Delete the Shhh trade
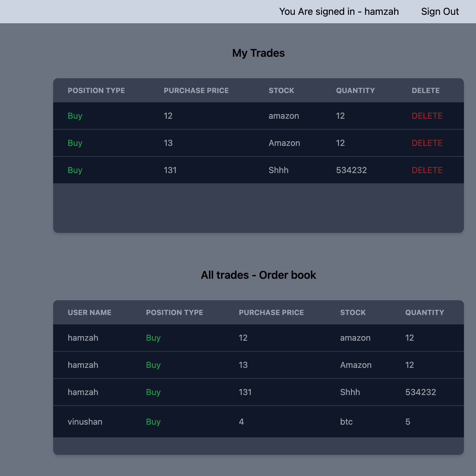Screen dimensions: 476x476 [427, 170]
